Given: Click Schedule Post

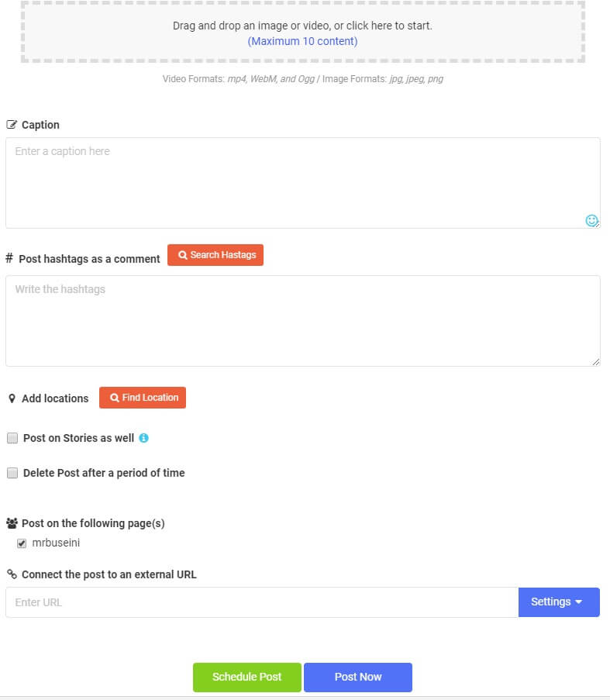Looking at the screenshot, I should coord(246,677).
